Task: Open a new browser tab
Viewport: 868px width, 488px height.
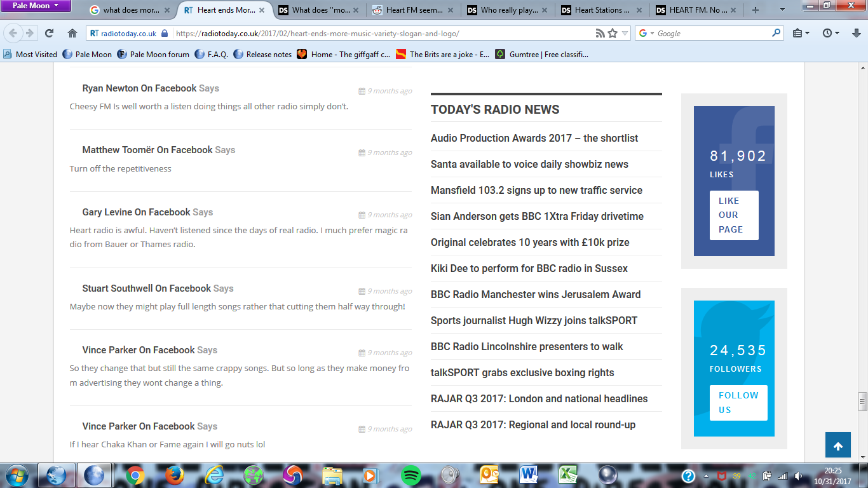Action: pyautogui.click(x=756, y=10)
